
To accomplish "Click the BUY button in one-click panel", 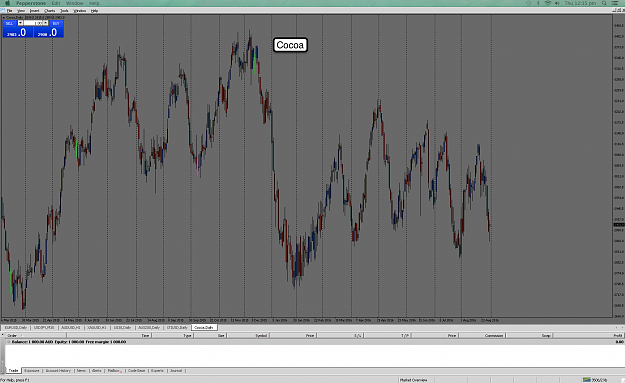I will (x=56, y=23).
